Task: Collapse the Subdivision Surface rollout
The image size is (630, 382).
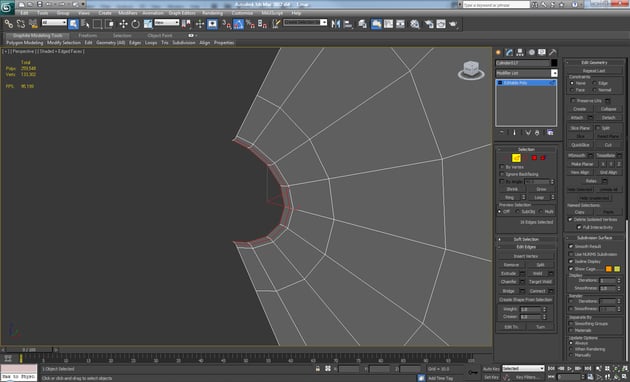Action: (595, 237)
